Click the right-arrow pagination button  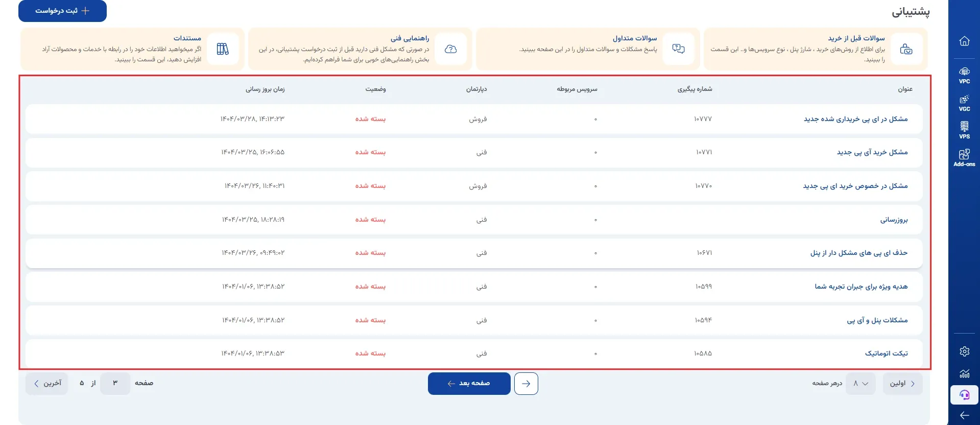pos(526,384)
